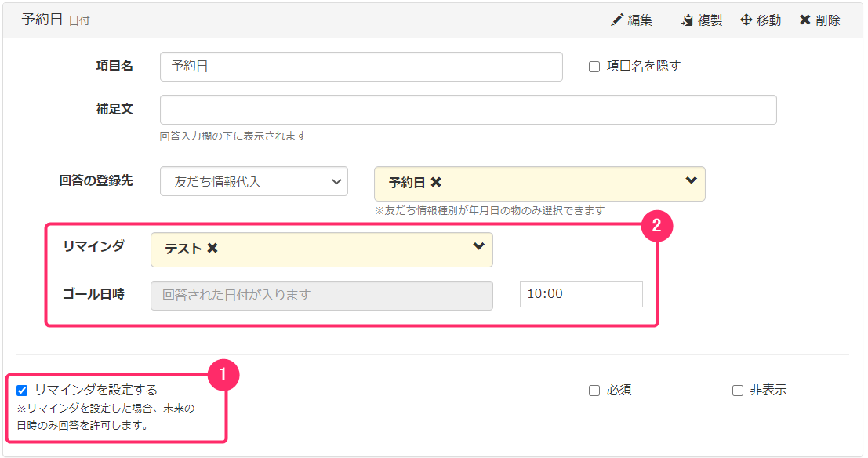Open the 友だち情報代入 dropdown
The height and width of the screenshot is (458, 868).
(x=253, y=181)
